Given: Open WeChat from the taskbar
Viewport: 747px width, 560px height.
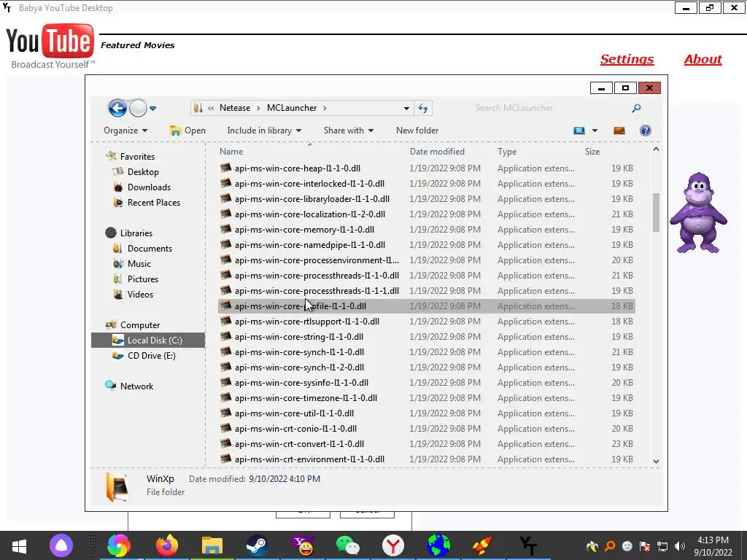Looking at the screenshot, I should click(348, 545).
